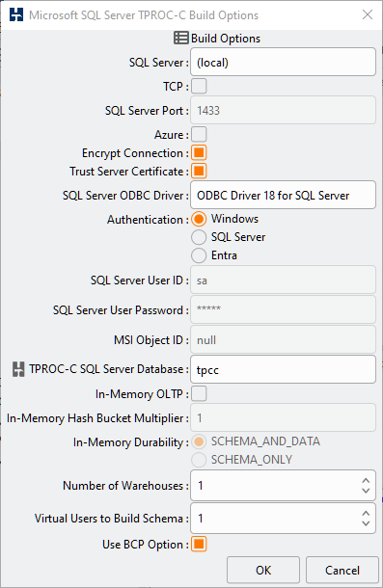Click the Authentication label

148,220
